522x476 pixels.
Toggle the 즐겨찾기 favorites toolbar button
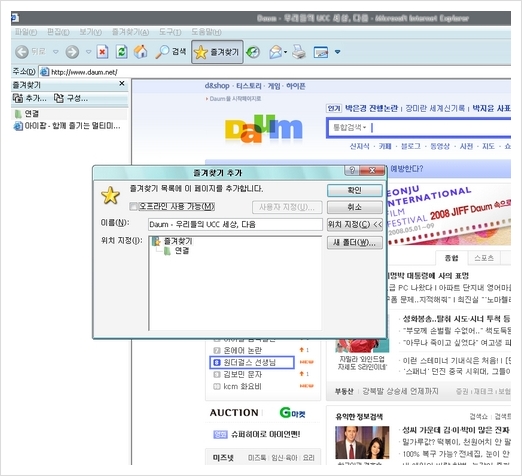coord(217,52)
